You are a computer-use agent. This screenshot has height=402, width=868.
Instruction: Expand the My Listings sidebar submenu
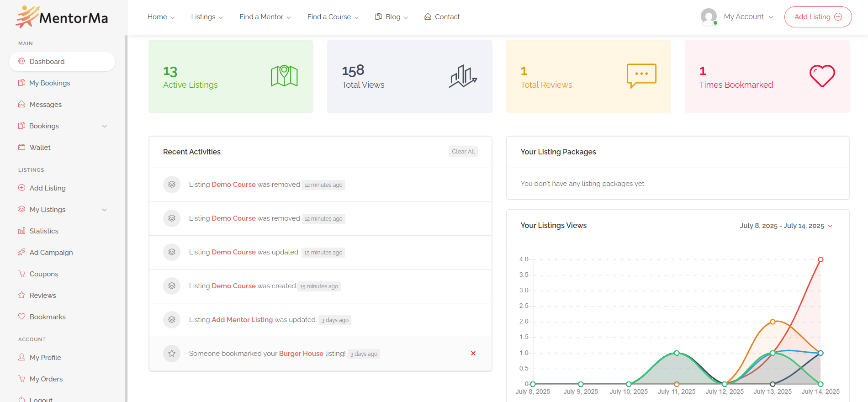pyautogui.click(x=104, y=210)
